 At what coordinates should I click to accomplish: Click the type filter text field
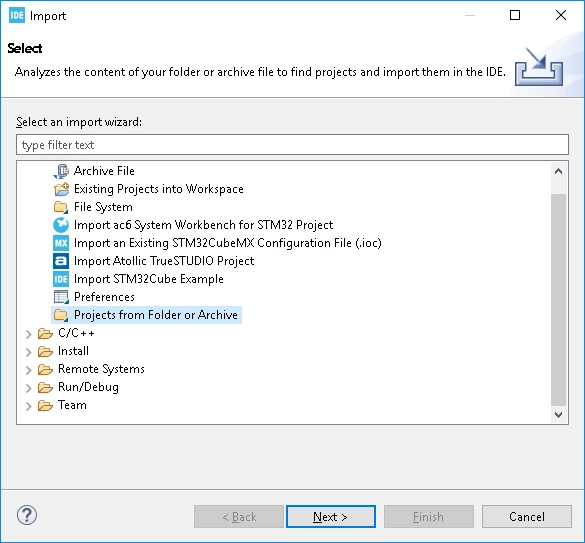tap(292, 144)
